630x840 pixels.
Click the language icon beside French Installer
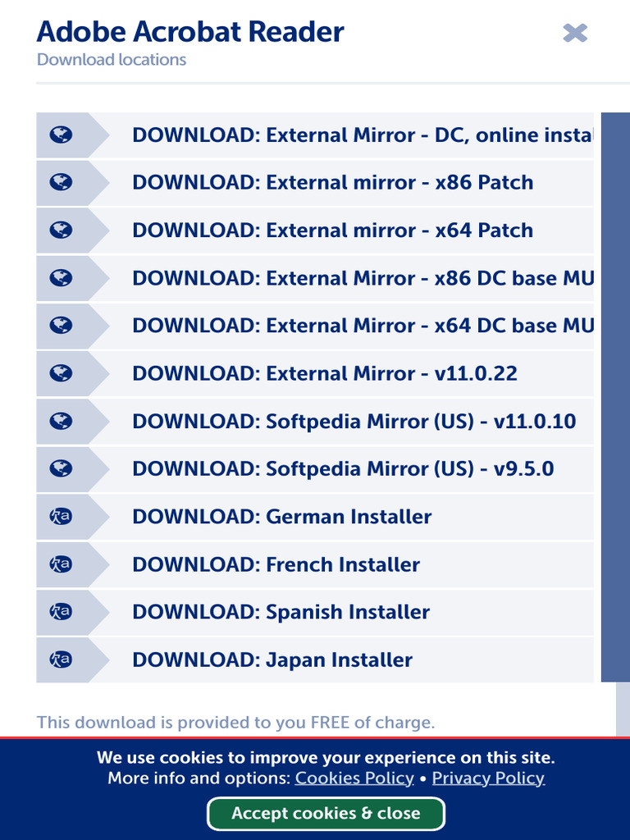pos(61,564)
